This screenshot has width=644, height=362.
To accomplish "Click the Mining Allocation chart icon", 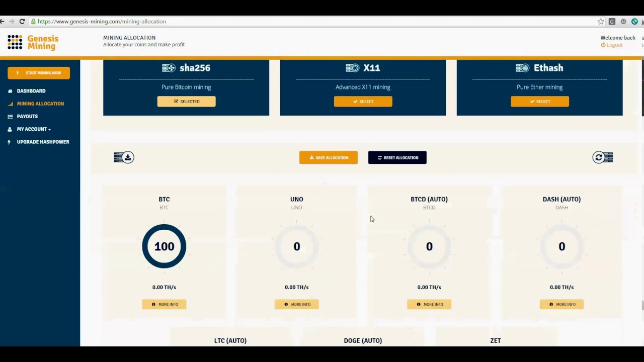I will coord(10,104).
